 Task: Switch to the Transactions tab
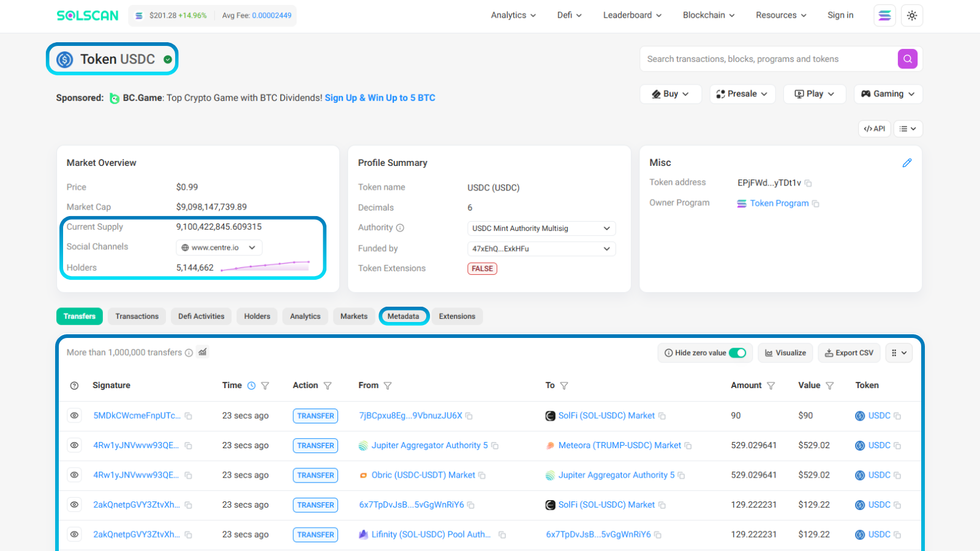click(137, 317)
